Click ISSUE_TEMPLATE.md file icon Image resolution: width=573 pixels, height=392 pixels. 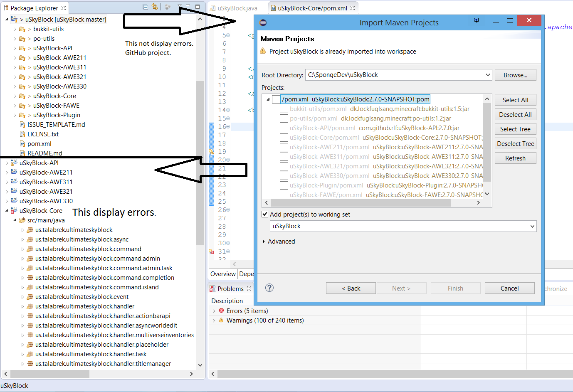(x=22, y=125)
